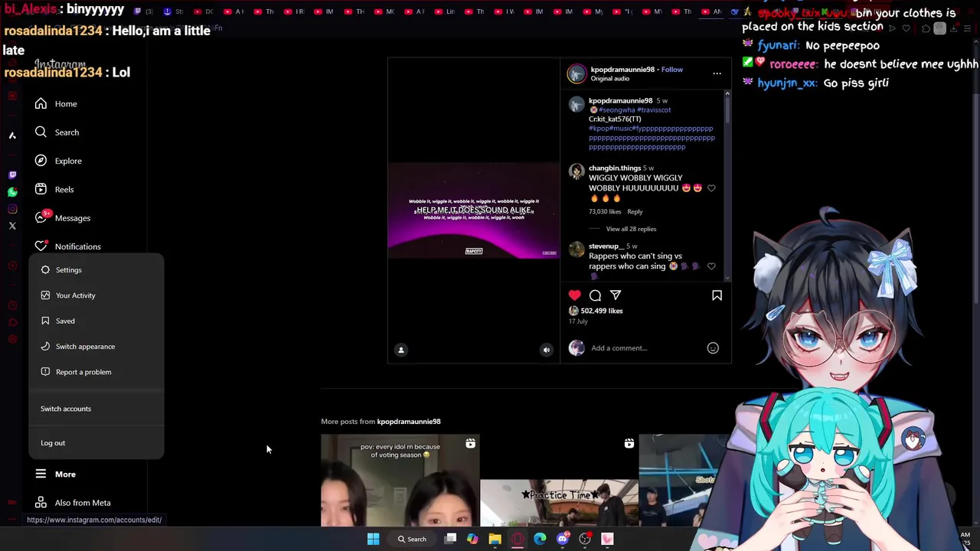Screen dimensions: 980x551
Task: Click the comment bubble icon
Action: coord(595,295)
